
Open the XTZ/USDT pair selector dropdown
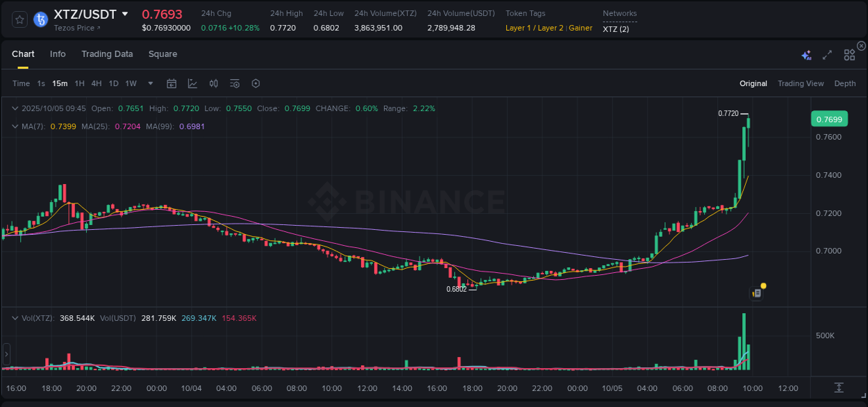pos(125,13)
